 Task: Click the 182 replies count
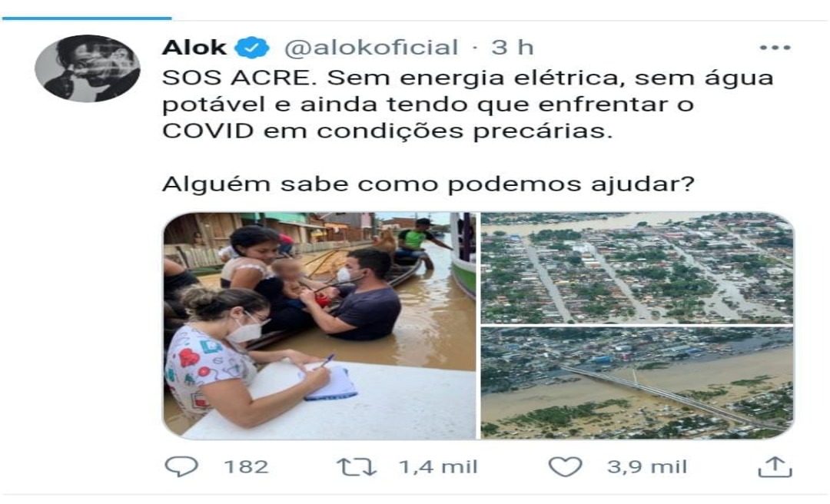246,467
